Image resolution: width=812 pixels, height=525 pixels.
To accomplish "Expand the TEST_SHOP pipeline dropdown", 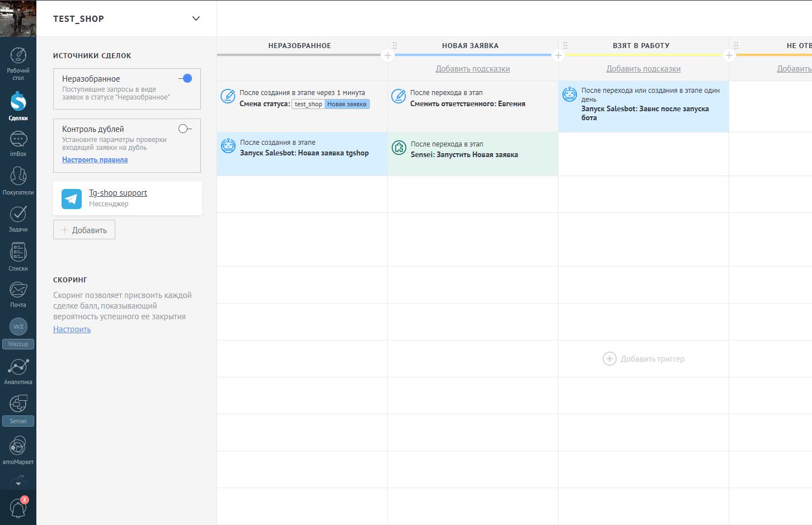I will [x=196, y=18].
